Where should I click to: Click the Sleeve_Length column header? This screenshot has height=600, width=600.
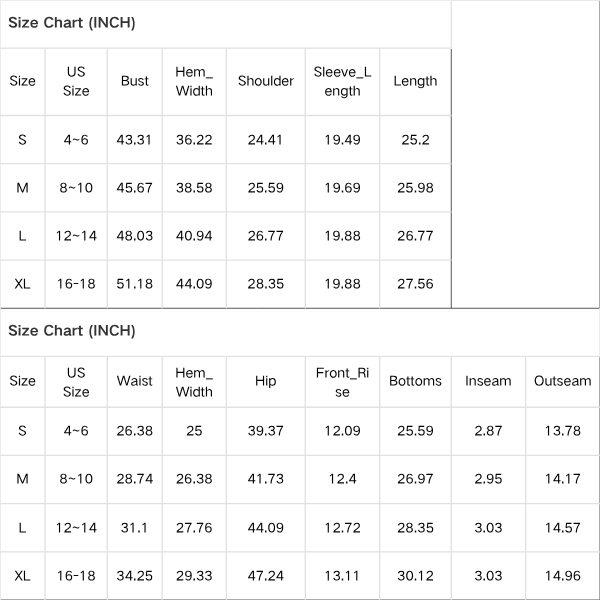(342, 82)
